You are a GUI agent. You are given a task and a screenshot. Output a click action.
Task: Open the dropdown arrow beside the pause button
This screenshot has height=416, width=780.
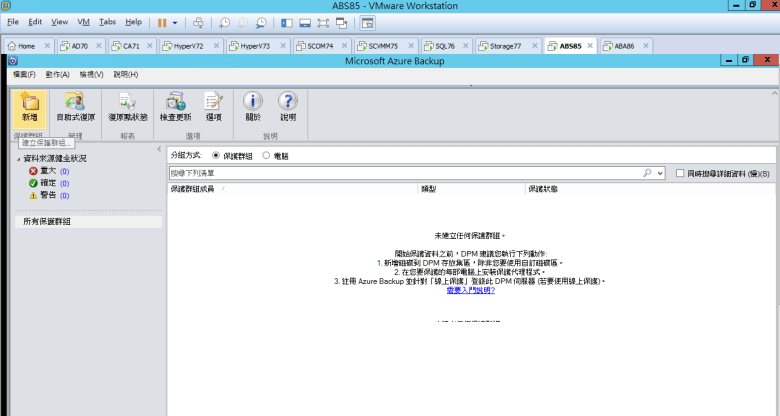(x=175, y=23)
